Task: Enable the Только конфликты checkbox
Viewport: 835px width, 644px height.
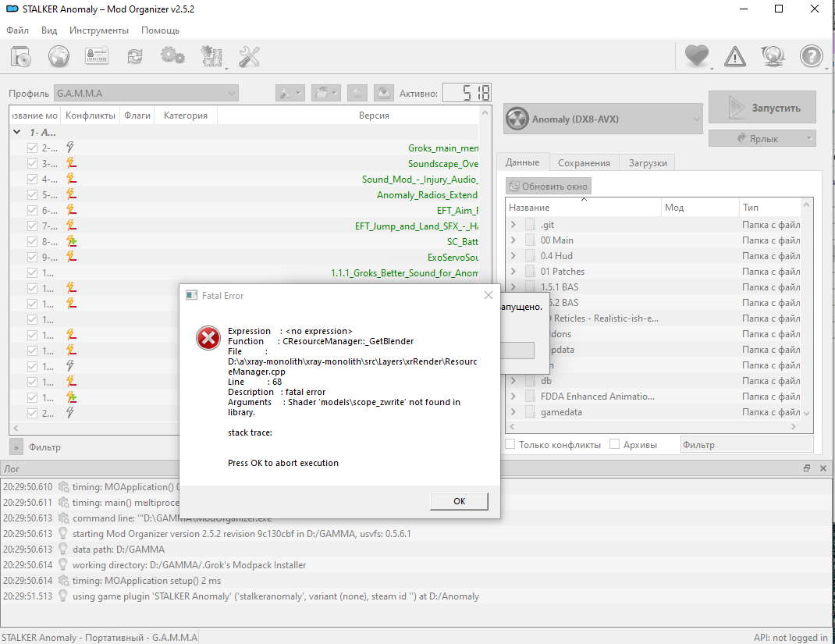Action: [510, 444]
